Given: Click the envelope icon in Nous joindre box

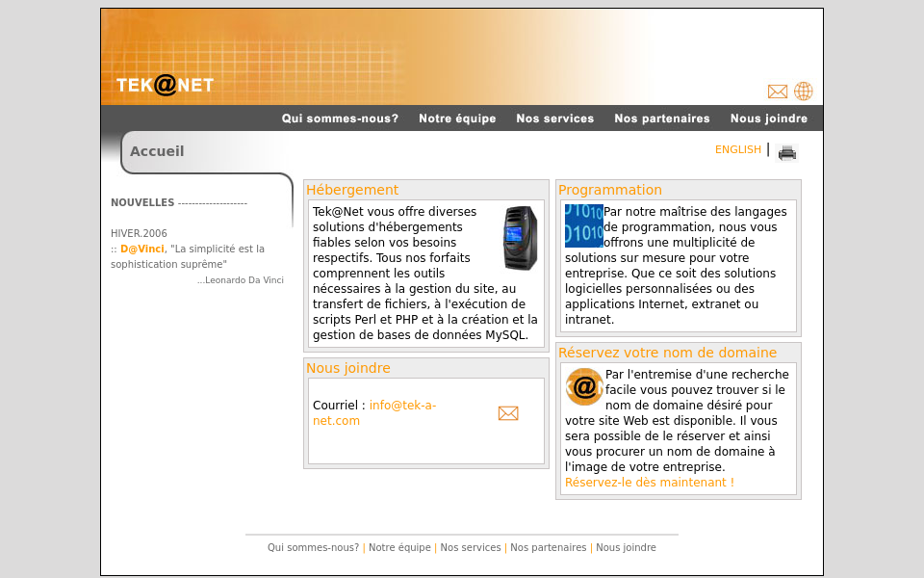Looking at the screenshot, I should pyautogui.click(x=508, y=412).
